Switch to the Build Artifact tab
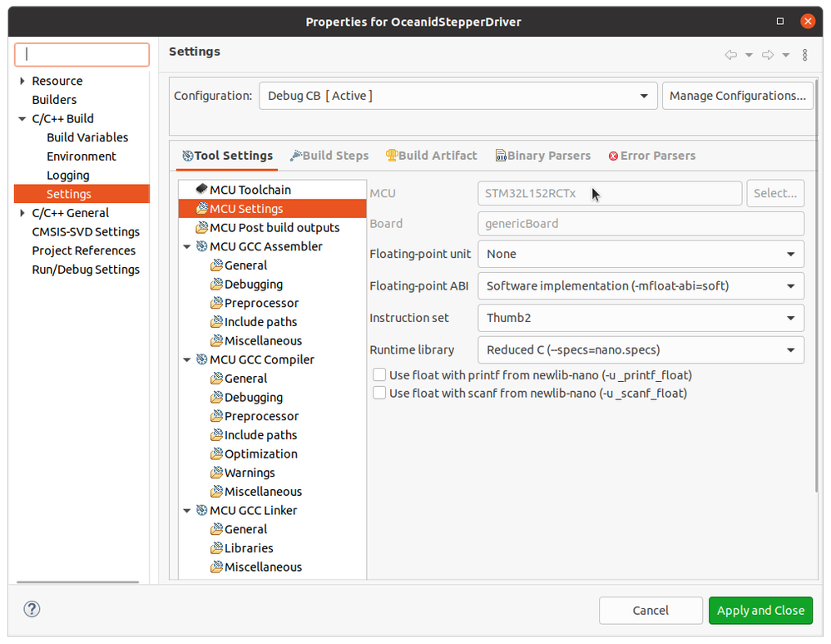The width and height of the screenshot is (831, 644). click(432, 156)
